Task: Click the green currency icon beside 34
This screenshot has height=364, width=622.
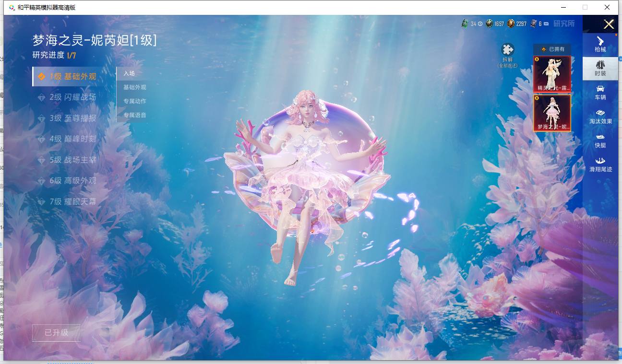Action: pyautogui.click(x=465, y=23)
